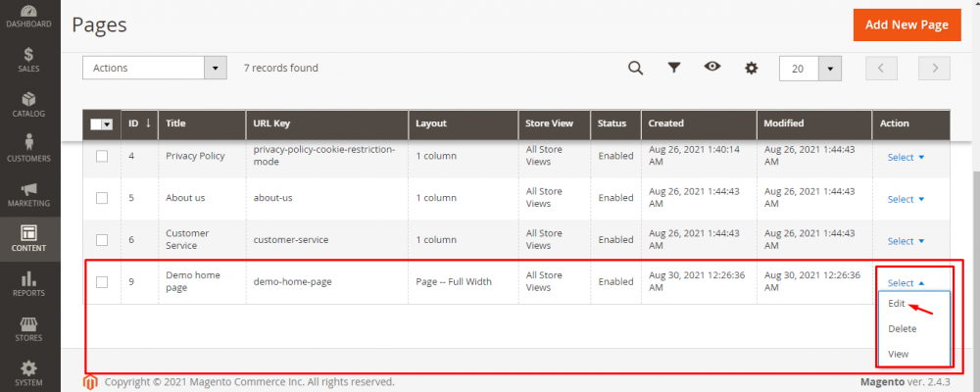
Task: Open the Catalog section in sidebar
Action: [28, 103]
